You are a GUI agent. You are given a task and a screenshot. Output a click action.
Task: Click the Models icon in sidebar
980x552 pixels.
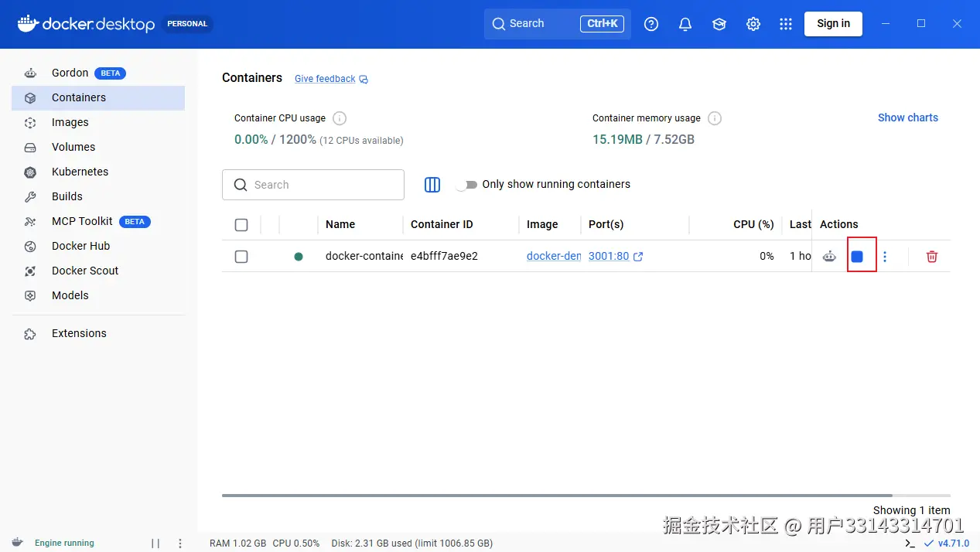30,295
